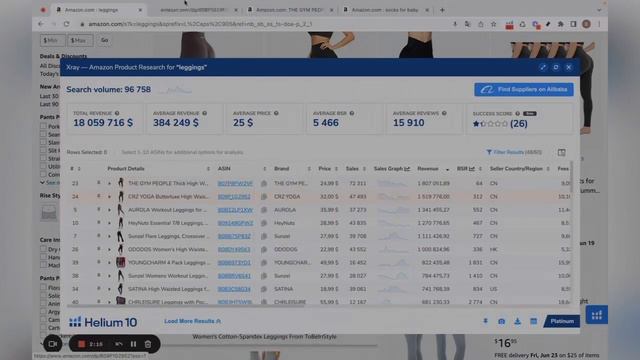Switch to 'socks for baby' browser tab
640x360 pixels.
point(386,10)
